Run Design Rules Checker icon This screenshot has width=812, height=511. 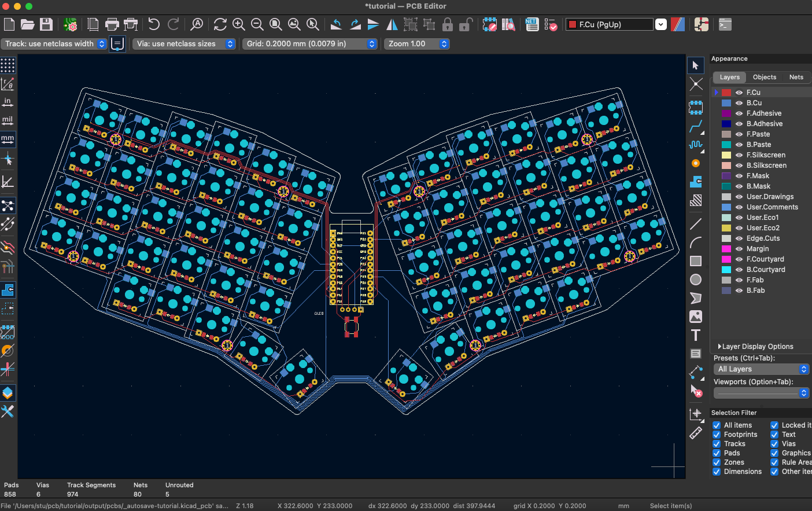[551, 24]
